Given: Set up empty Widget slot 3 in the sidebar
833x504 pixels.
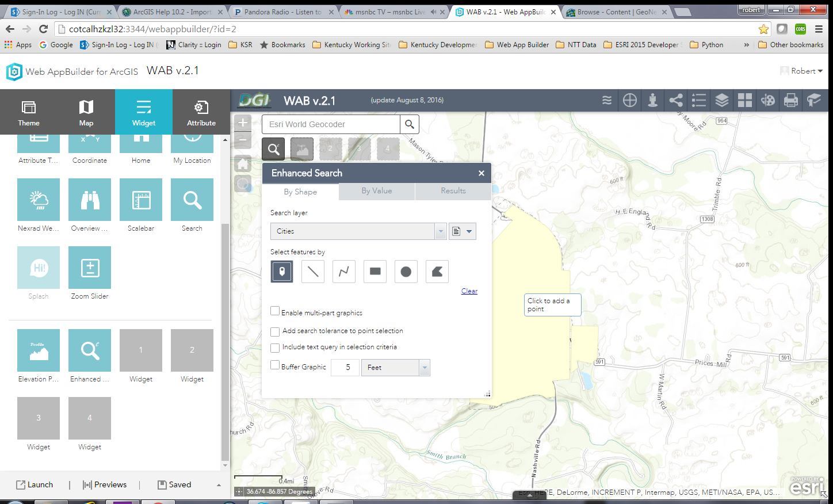Looking at the screenshot, I should (39, 418).
